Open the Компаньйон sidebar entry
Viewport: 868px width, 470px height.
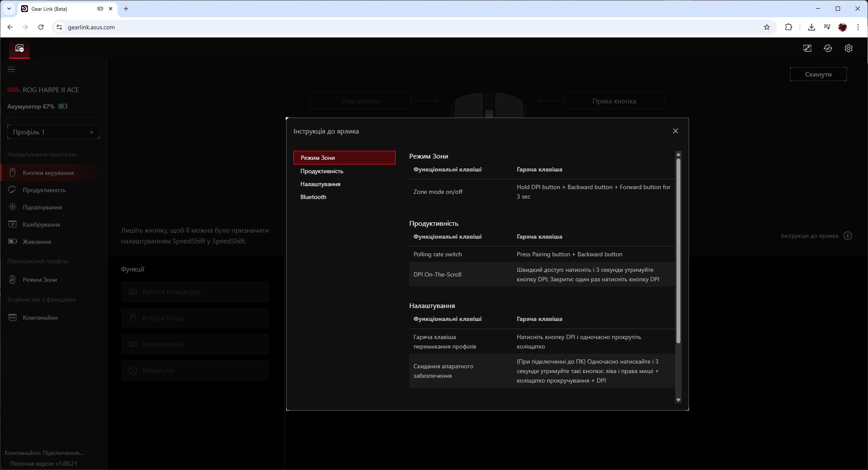tap(40, 317)
